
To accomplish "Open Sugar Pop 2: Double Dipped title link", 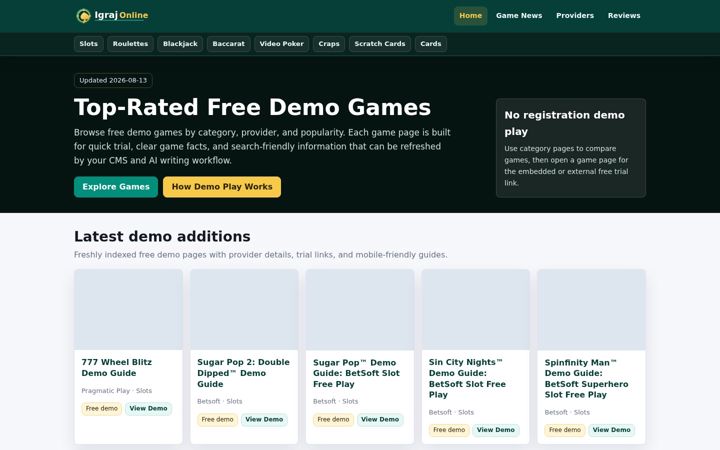I will point(243,373).
